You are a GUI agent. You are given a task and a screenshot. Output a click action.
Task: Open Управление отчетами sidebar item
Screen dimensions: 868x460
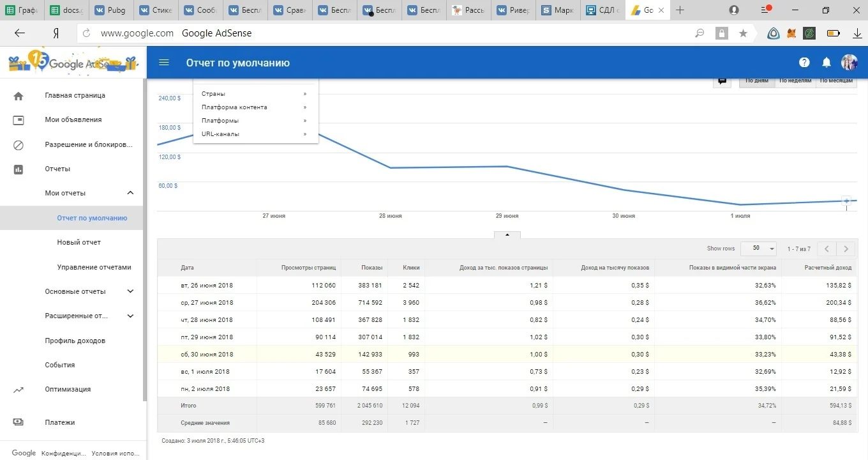pos(94,267)
